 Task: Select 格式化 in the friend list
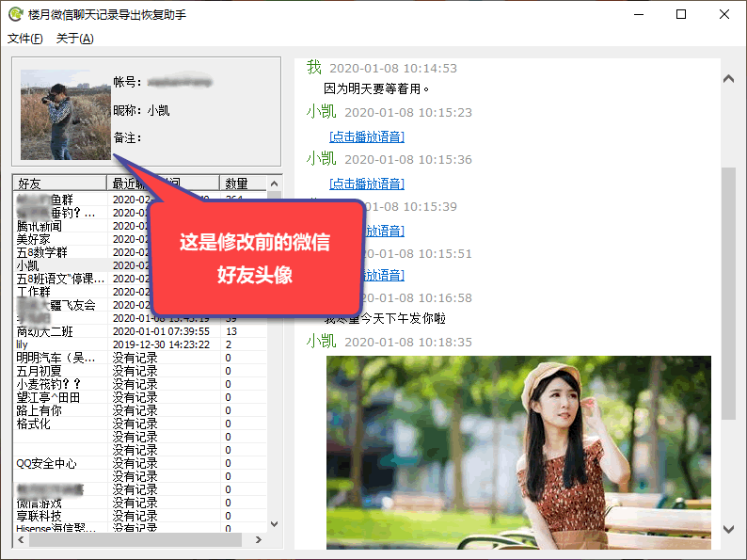[33, 424]
